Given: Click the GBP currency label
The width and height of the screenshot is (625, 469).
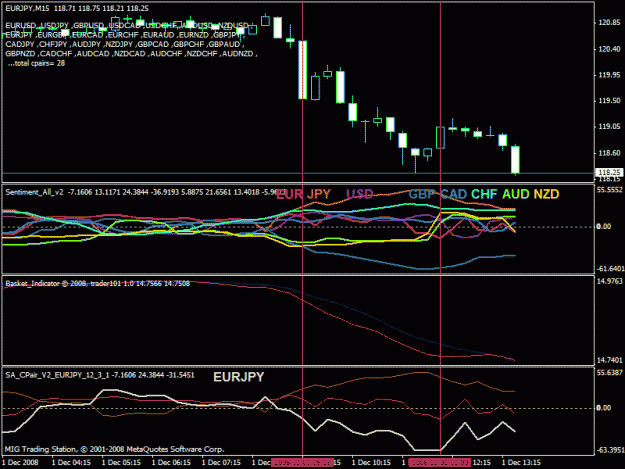Looking at the screenshot, I should 423,194.
